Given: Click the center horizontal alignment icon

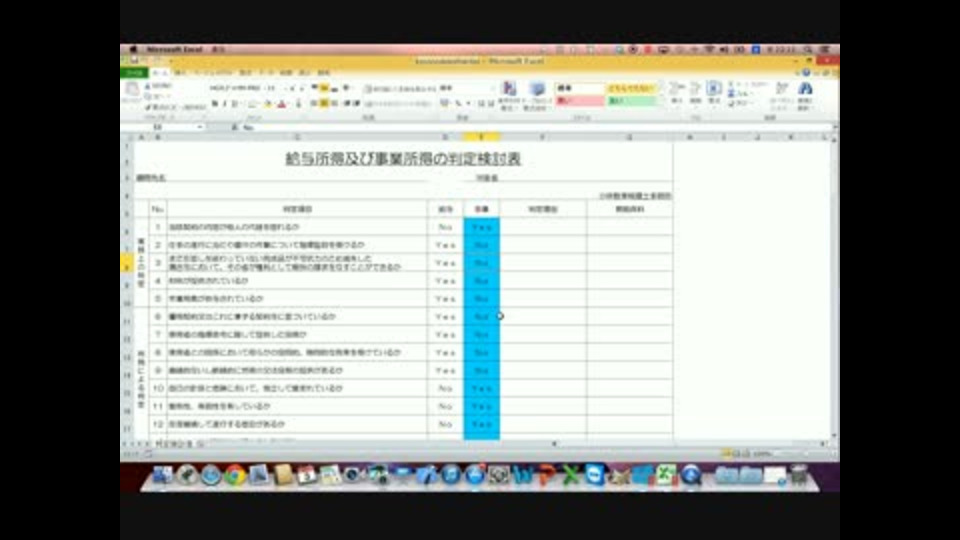Looking at the screenshot, I should pyautogui.click(x=324, y=103).
